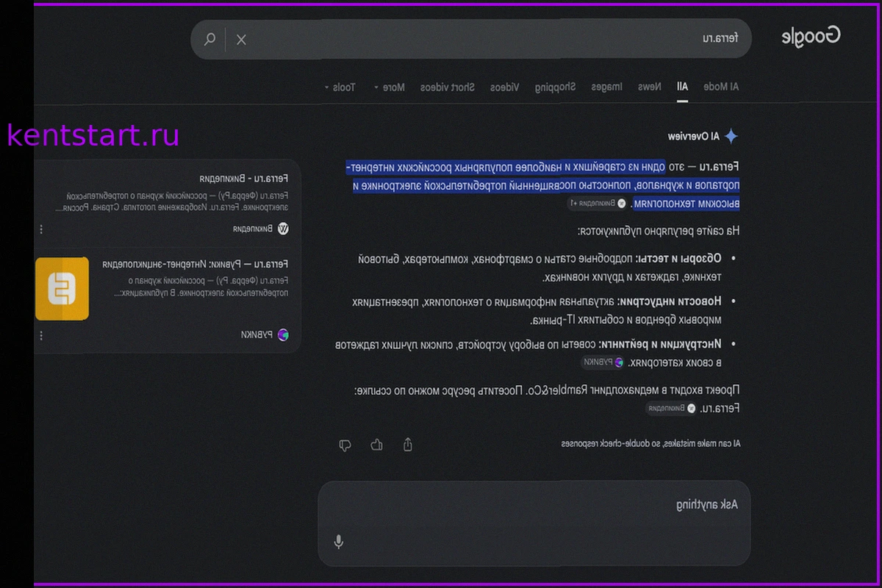
Task: Go to the Short videos tab
Action: pos(448,87)
